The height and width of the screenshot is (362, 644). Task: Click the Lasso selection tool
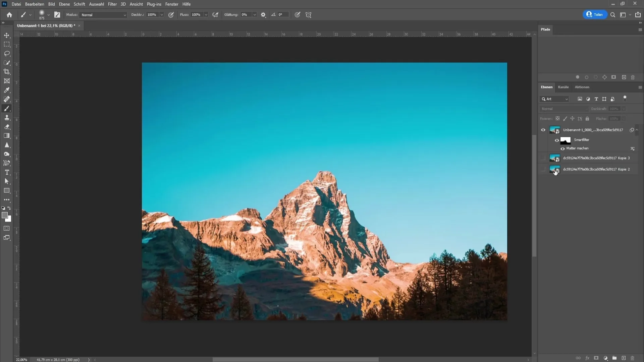click(x=7, y=53)
